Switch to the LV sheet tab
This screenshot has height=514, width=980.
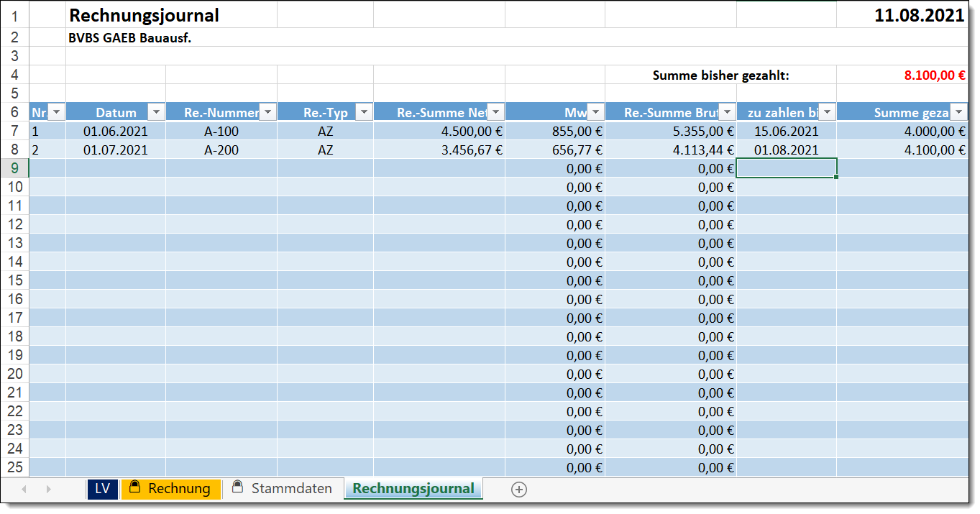(x=102, y=489)
